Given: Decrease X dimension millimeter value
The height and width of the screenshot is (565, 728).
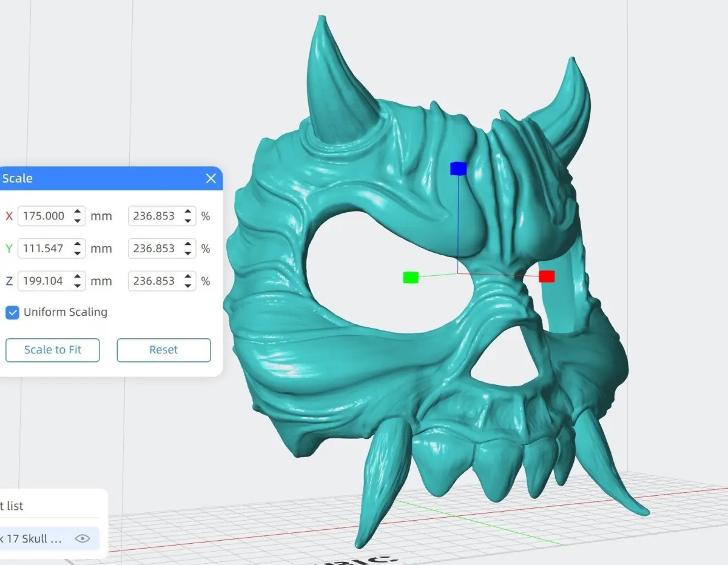Looking at the screenshot, I should point(78,220).
